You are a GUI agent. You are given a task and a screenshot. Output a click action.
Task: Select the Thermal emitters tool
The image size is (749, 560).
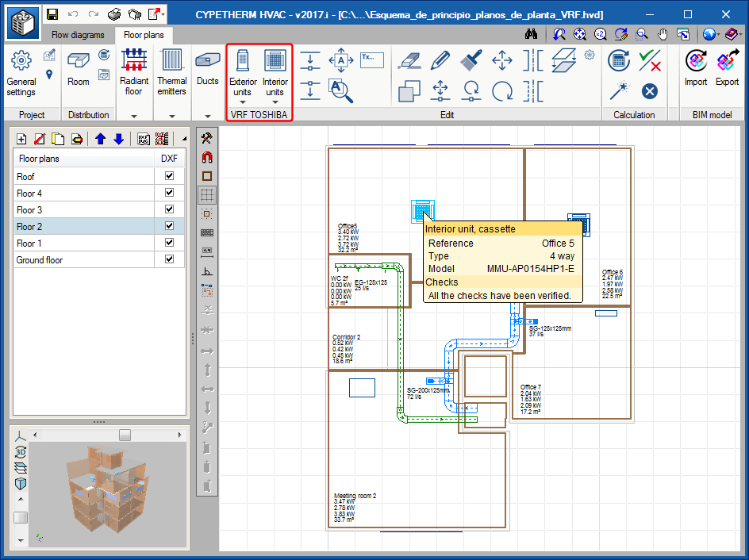pyautogui.click(x=171, y=71)
